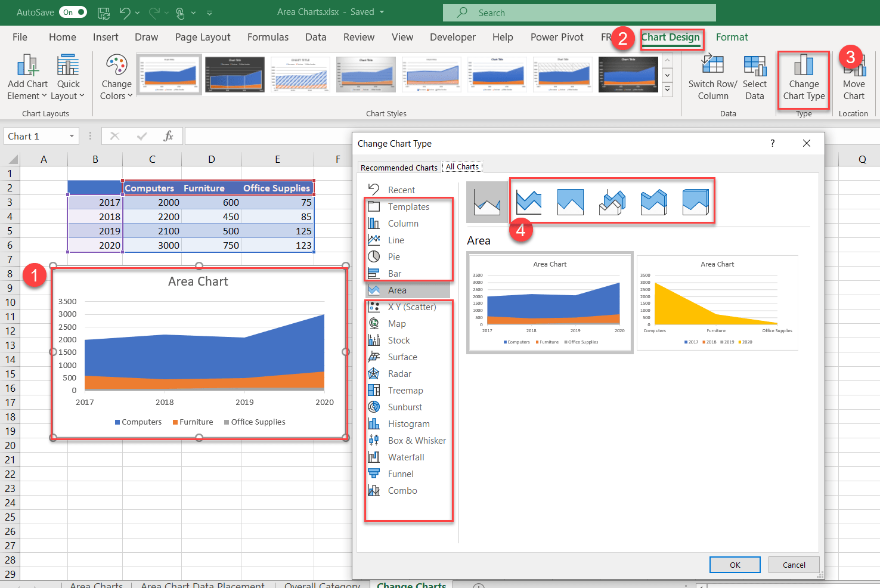880x588 pixels.
Task: Select the Treemap chart type
Action: 404,390
